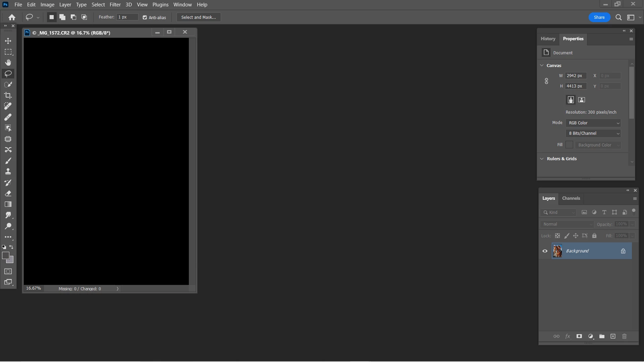
Task: Open the Filter menu
Action: tap(115, 5)
